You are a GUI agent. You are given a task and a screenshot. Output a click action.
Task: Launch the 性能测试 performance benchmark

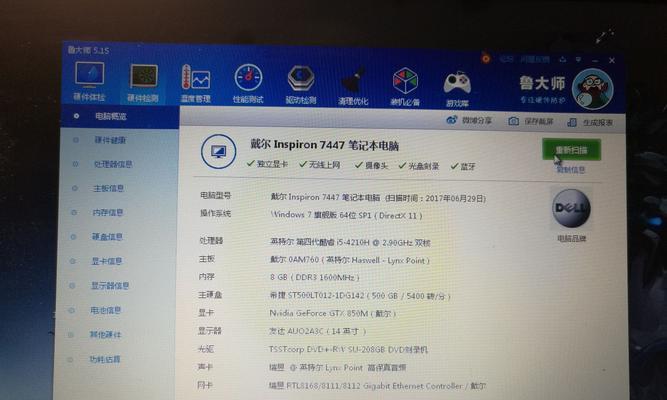(248, 84)
